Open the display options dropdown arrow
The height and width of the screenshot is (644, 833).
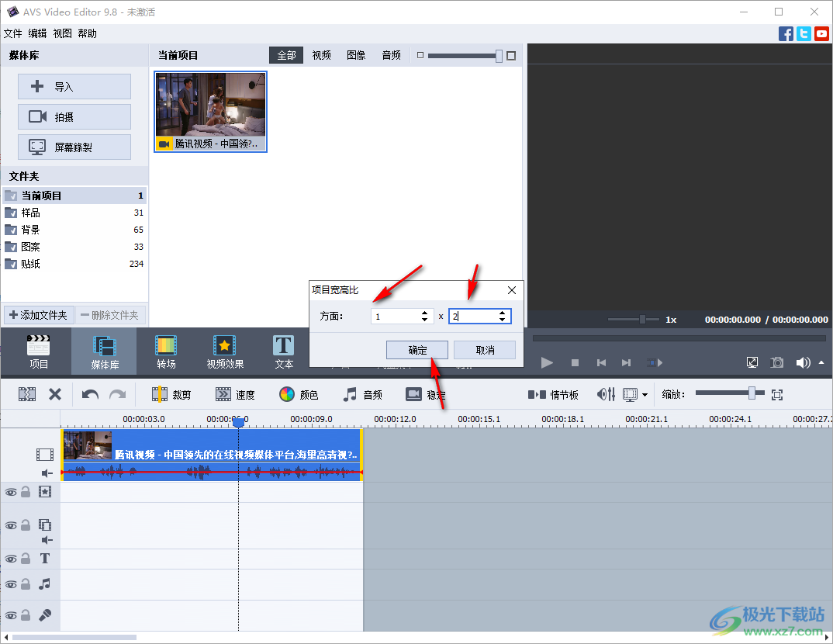[645, 395]
